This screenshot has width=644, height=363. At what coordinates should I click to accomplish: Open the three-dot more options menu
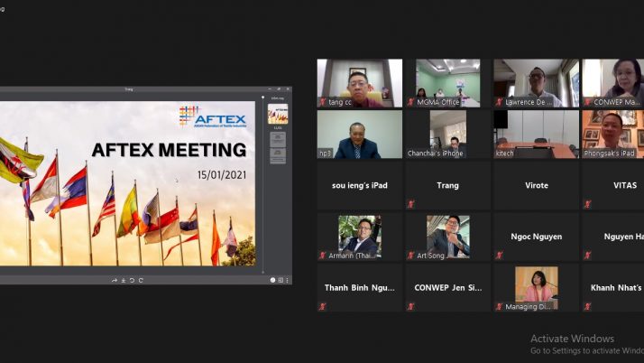(x=287, y=280)
